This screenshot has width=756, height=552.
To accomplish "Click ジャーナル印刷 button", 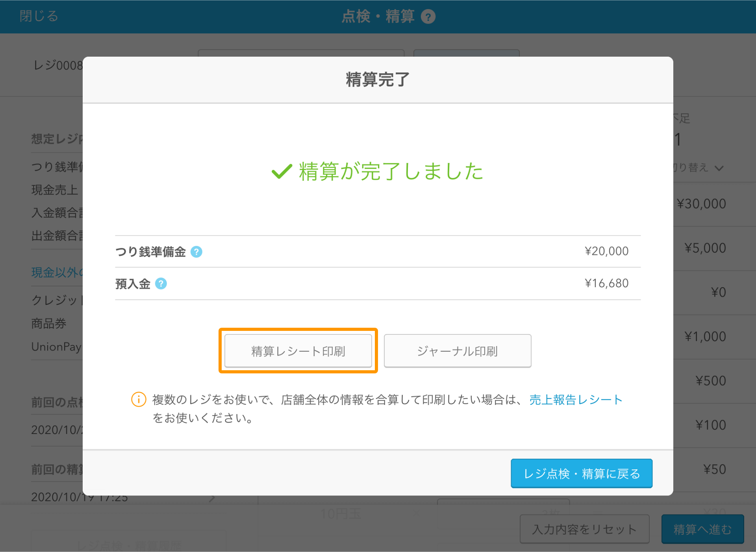I will point(458,351).
